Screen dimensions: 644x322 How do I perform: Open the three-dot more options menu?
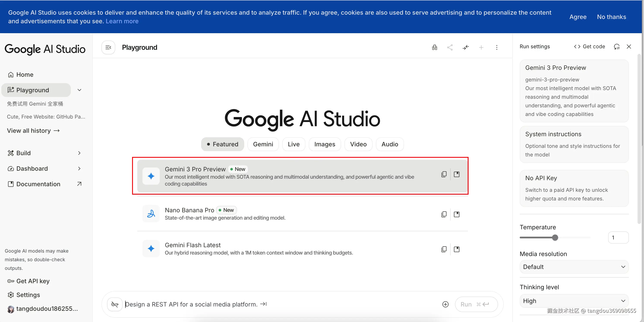(497, 47)
